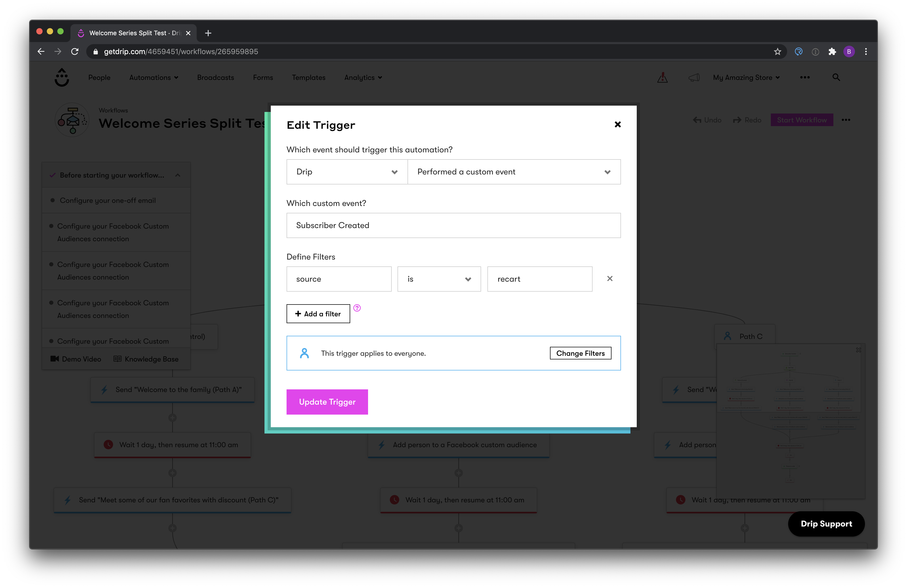Open browser extensions puzzle icon
Screen dimensions: 907x588
tap(832, 51)
